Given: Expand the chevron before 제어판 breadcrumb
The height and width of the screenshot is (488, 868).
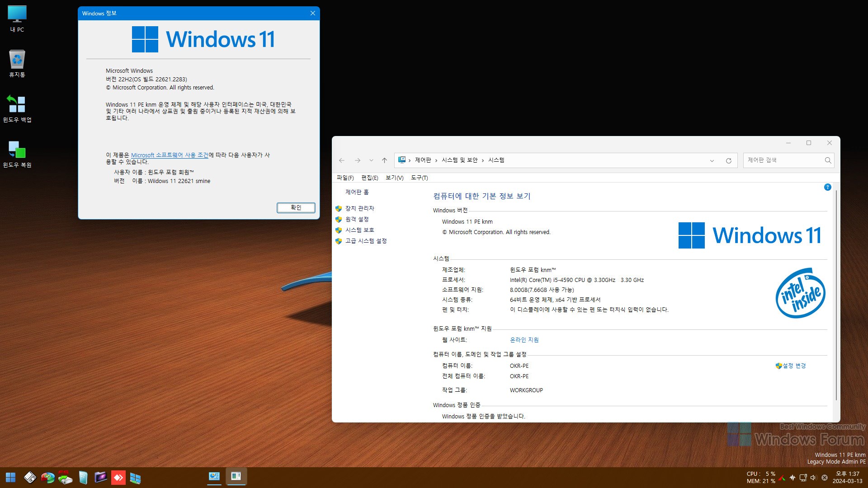Looking at the screenshot, I should click(x=410, y=160).
